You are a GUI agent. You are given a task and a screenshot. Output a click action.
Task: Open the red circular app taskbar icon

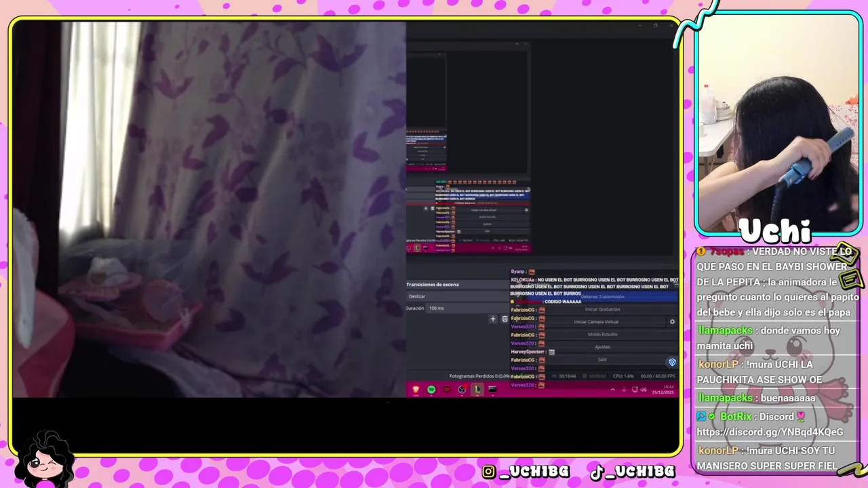click(447, 390)
